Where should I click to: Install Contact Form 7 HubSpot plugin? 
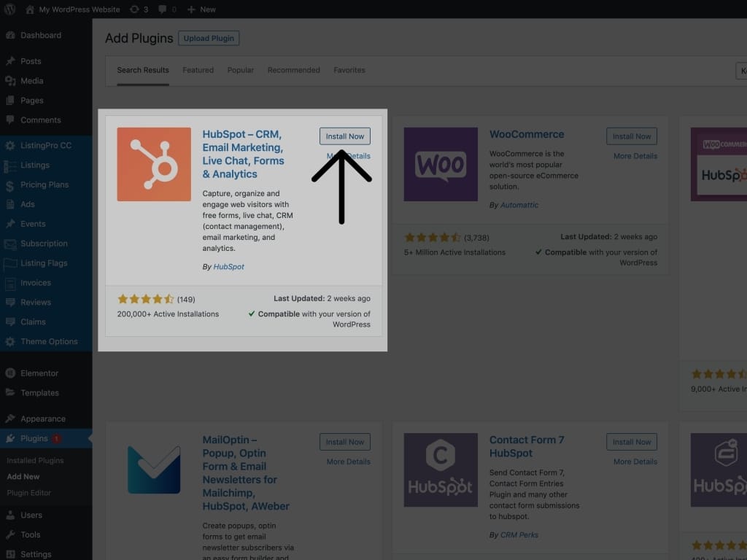pos(632,442)
